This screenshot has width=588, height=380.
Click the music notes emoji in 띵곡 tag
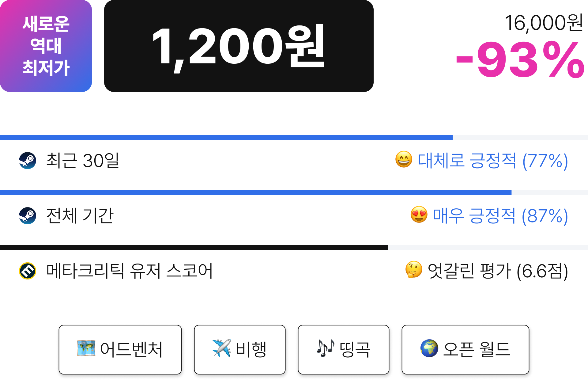click(326, 348)
